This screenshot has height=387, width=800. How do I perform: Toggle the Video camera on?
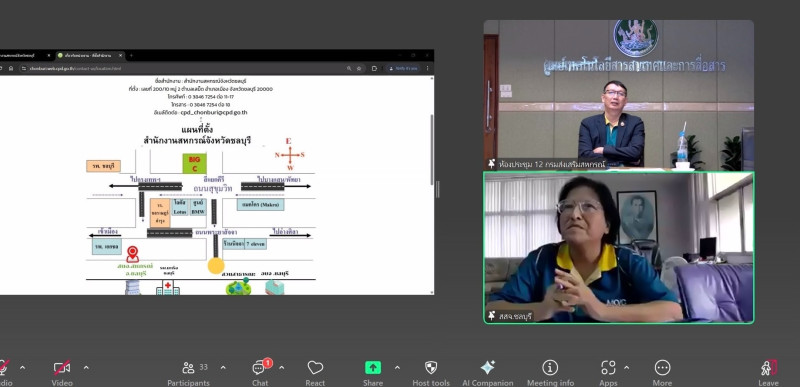tap(62, 373)
